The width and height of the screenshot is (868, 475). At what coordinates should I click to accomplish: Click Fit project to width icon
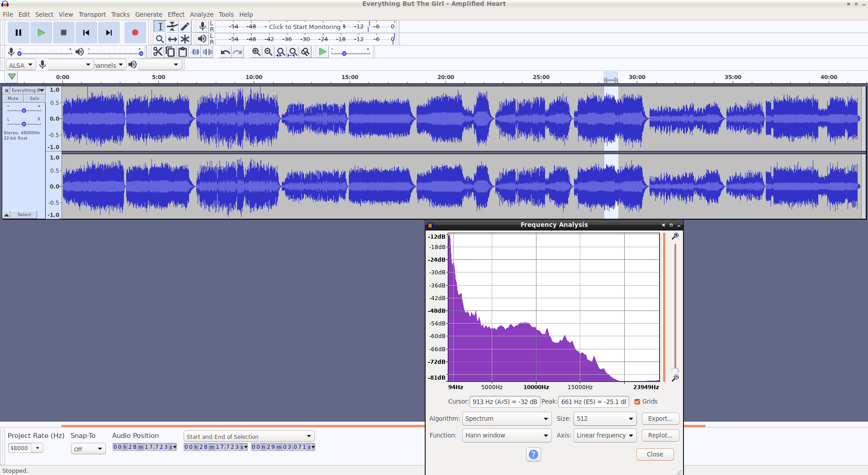point(293,52)
